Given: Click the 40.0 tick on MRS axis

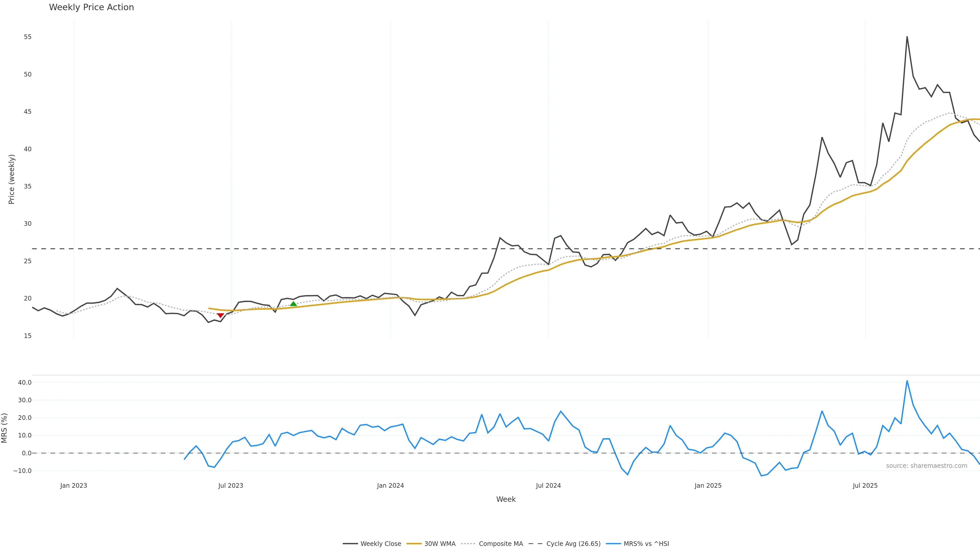Looking at the screenshot, I should click(x=25, y=383).
